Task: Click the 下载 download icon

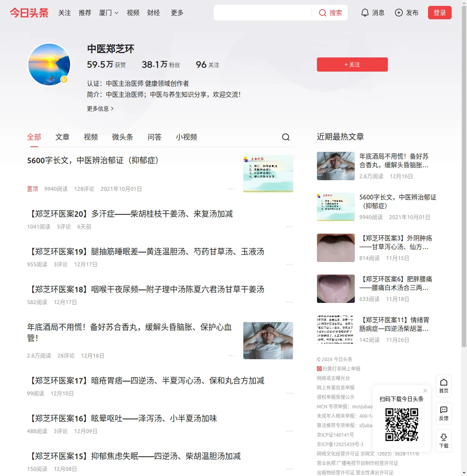Action: tap(444, 441)
